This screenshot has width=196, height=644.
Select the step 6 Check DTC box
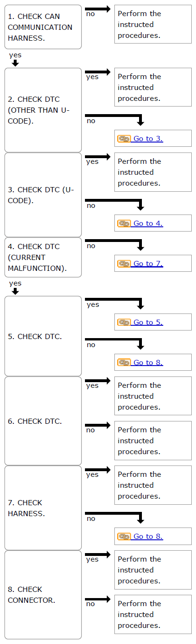[x=43, y=421]
